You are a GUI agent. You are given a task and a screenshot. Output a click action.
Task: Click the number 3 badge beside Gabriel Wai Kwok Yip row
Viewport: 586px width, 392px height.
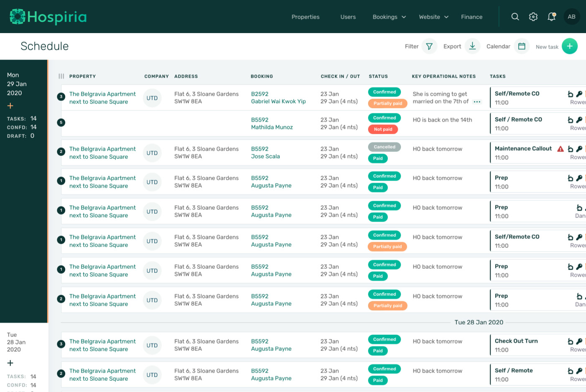tap(61, 97)
